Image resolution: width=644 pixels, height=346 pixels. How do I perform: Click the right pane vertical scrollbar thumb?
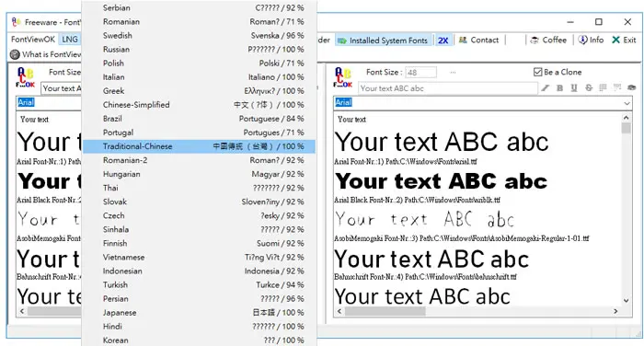click(x=626, y=128)
